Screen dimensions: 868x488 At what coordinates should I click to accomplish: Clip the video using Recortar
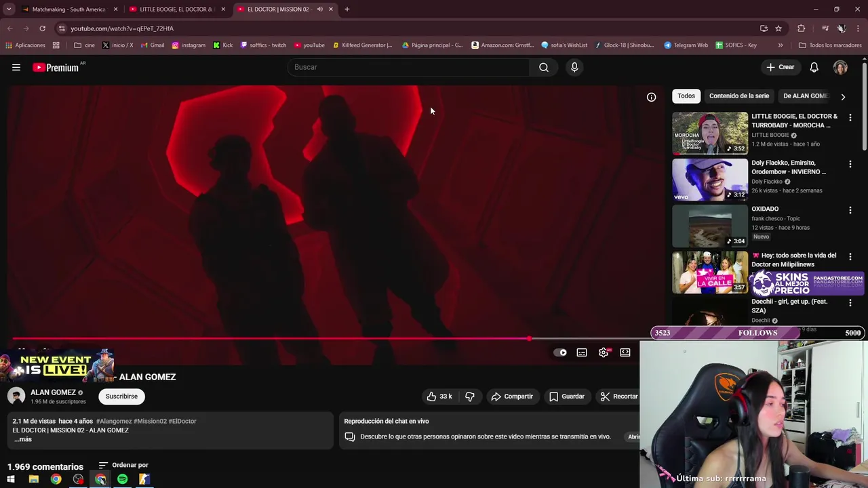click(618, 396)
